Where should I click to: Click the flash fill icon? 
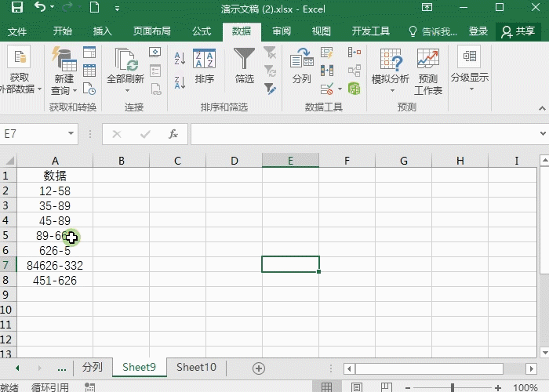(x=327, y=53)
